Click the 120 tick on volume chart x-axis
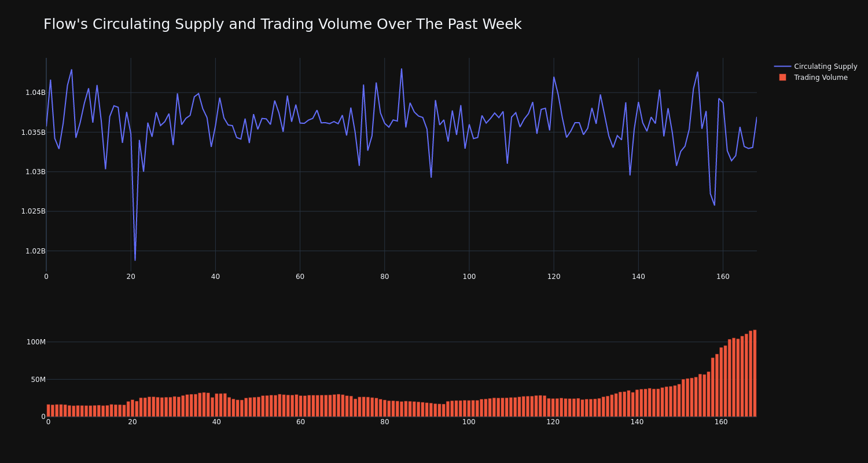Viewport: 868px width, 463px height. (x=553, y=422)
